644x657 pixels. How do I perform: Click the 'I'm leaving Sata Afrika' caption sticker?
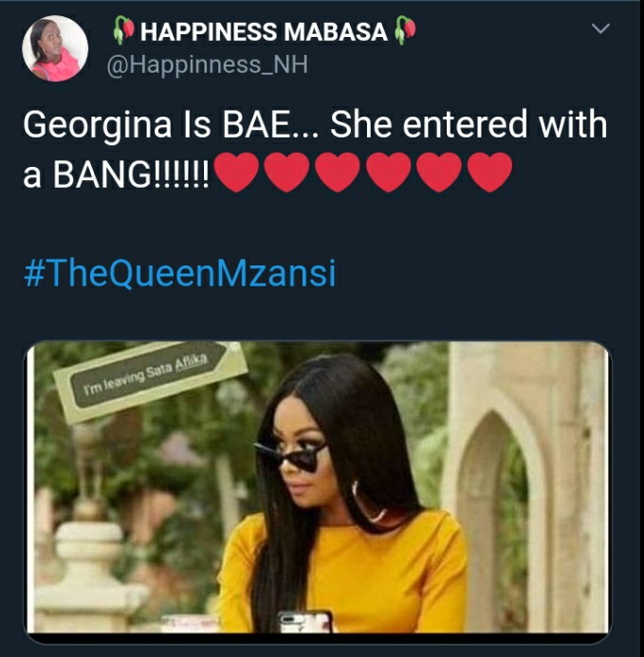[150, 379]
